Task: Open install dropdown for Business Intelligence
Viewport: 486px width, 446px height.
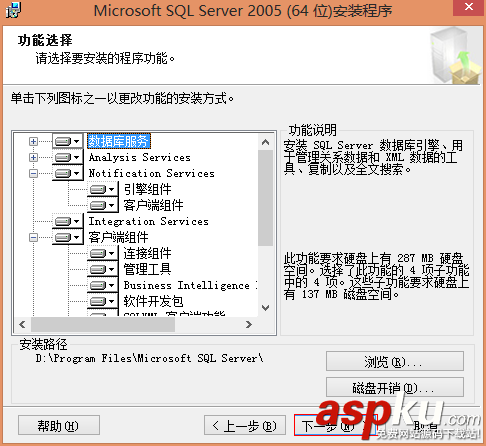Action: tap(103, 285)
